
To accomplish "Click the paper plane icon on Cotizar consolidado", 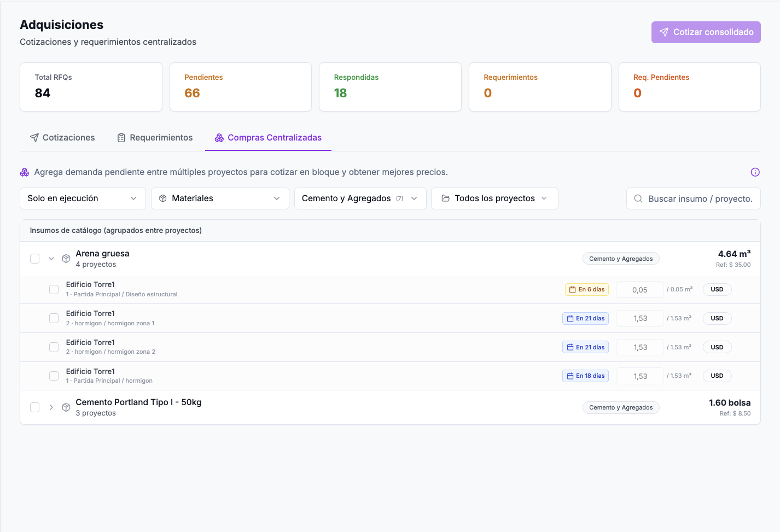I will [x=663, y=32].
